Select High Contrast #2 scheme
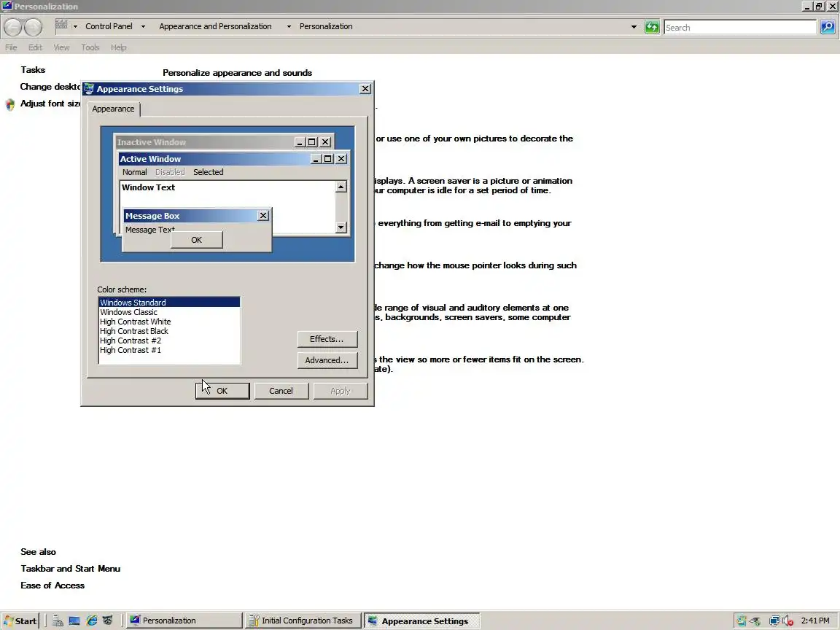840x630 pixels. (169, 341)
